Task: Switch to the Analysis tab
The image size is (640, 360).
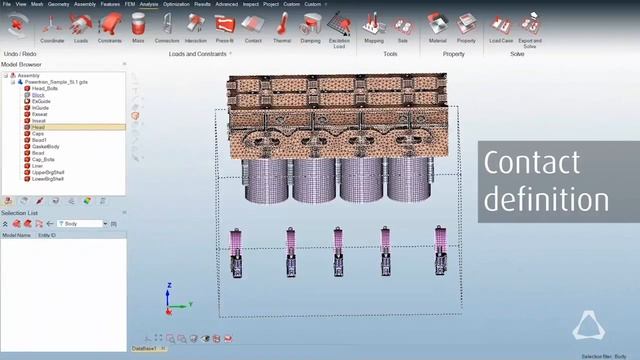Action: tap(149, 4)
